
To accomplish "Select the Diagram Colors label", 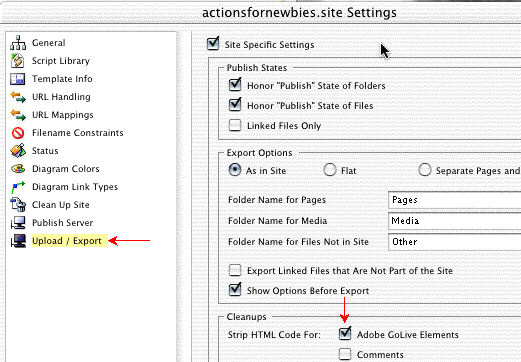I will coord(66,169).
